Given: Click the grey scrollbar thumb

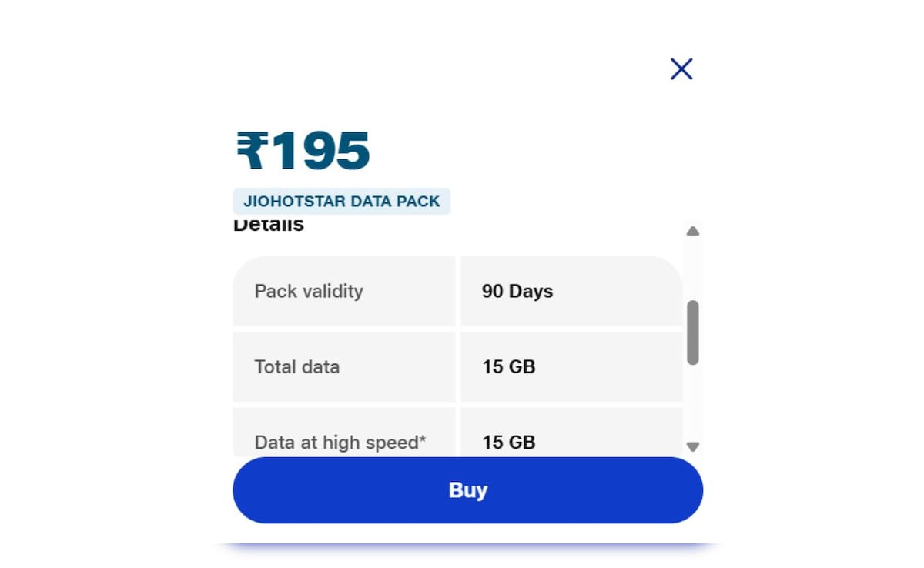Looking at the screenshot, I should [692, 332].
